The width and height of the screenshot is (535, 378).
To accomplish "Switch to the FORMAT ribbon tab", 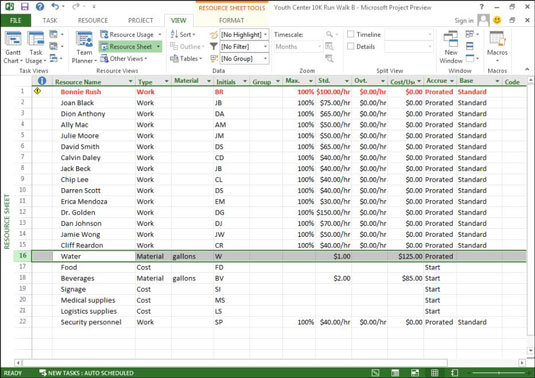I will tap(231, 20).
